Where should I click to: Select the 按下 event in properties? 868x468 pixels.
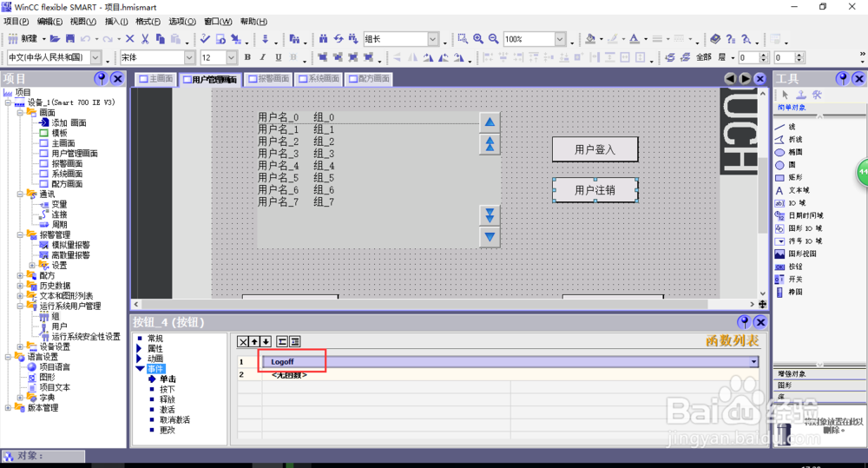pyautogui.click(x=168, y=389)
